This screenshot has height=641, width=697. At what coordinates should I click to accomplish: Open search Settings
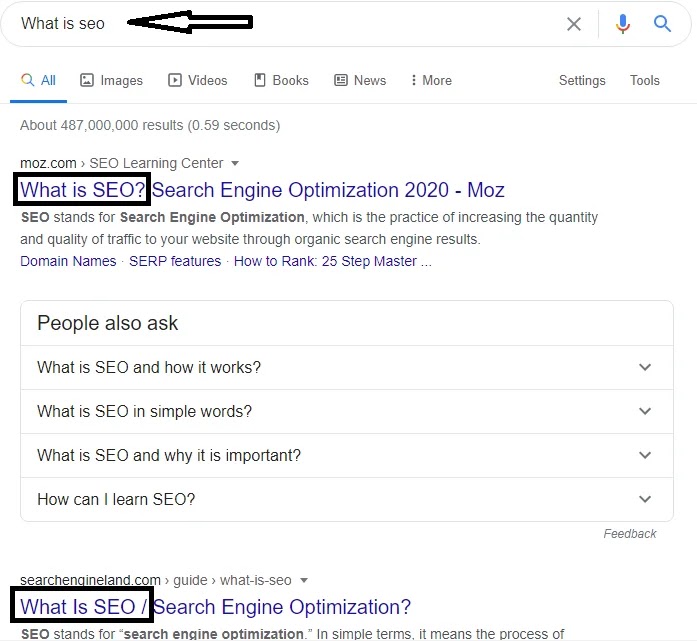pyautogui.click(x=582, y=80)
